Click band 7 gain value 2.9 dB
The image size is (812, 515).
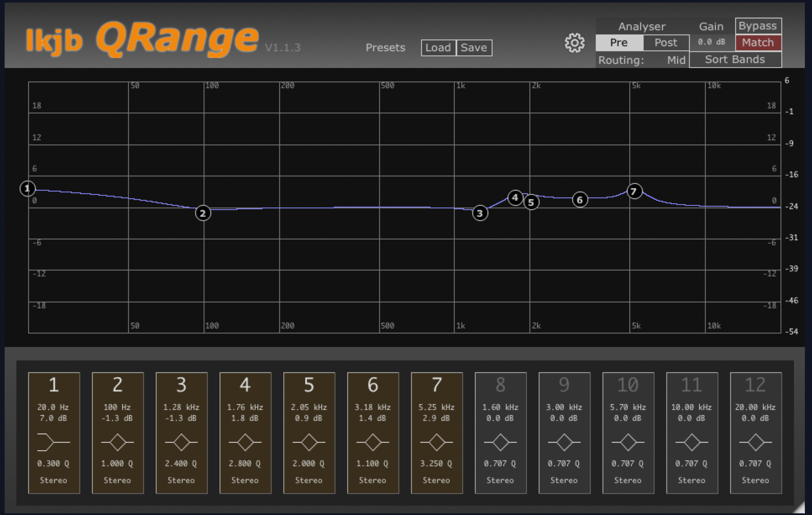tap(437, 418)
